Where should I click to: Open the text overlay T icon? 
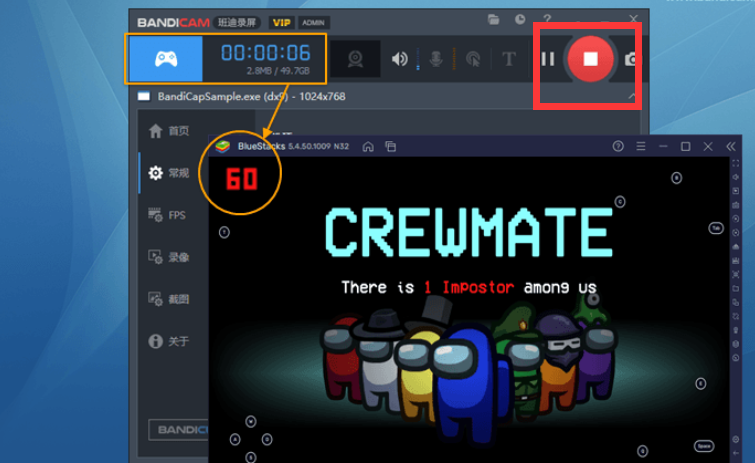coord(508,59)
